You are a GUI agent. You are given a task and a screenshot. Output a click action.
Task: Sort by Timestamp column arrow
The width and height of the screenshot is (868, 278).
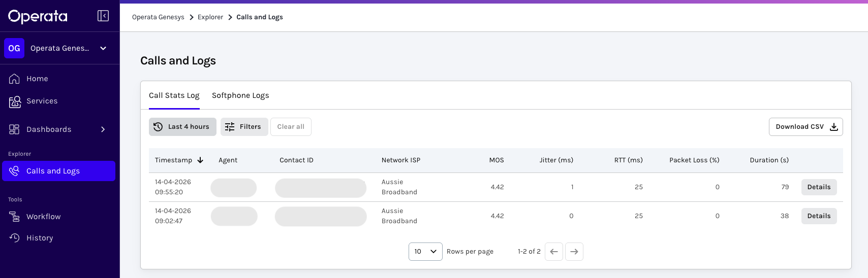pyautogui.click(x=200, y=160)
